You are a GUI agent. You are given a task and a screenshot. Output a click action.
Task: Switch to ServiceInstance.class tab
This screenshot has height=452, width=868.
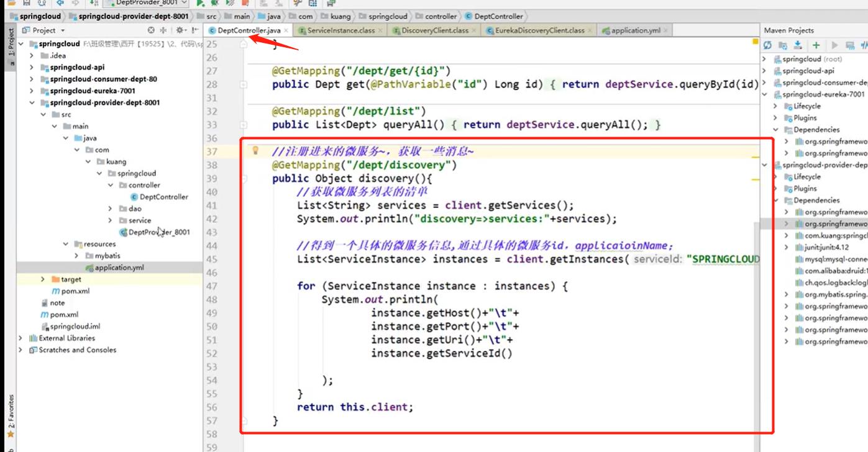coord(340,30)
